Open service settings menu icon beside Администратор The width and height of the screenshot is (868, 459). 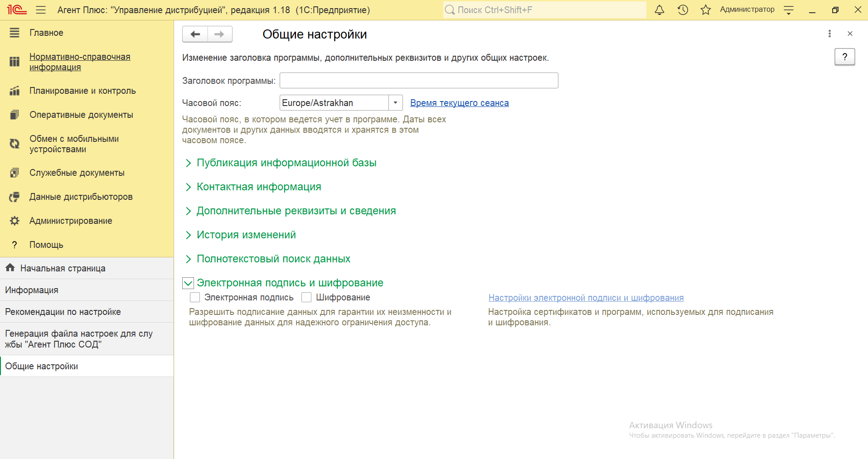click(789, 10)
